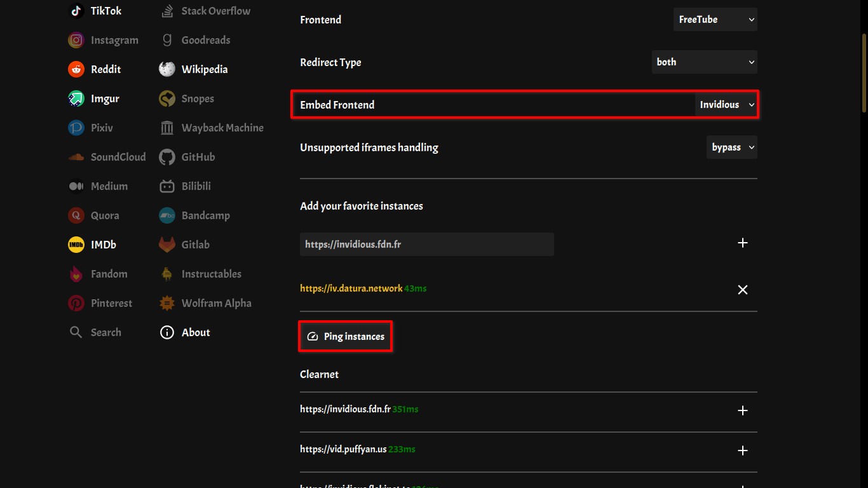The image size is (868, 488).
Task: Open the Bandcamp sidebar label
Action: 206,215
